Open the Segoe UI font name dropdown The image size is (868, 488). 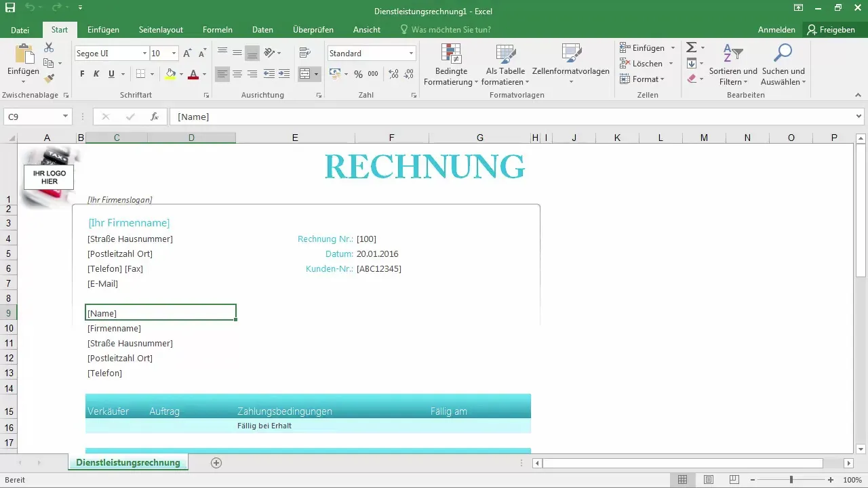(144, 53)
